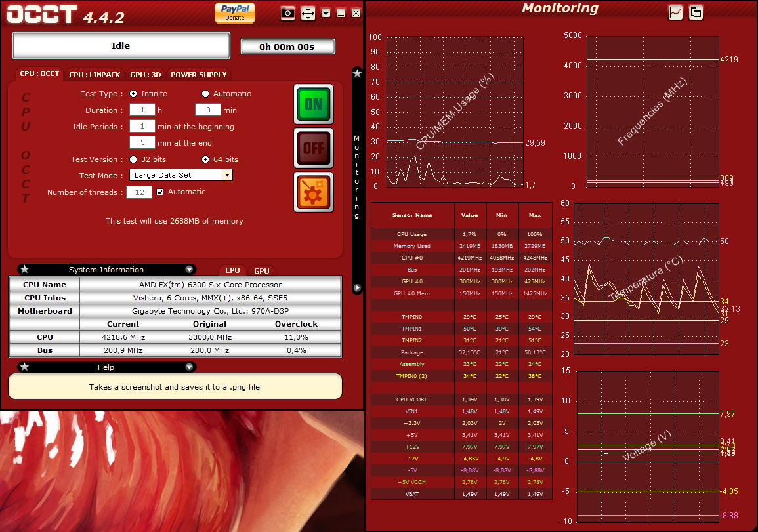
Task: Click the Duration hours input field
Action: (x=142, y=110)
